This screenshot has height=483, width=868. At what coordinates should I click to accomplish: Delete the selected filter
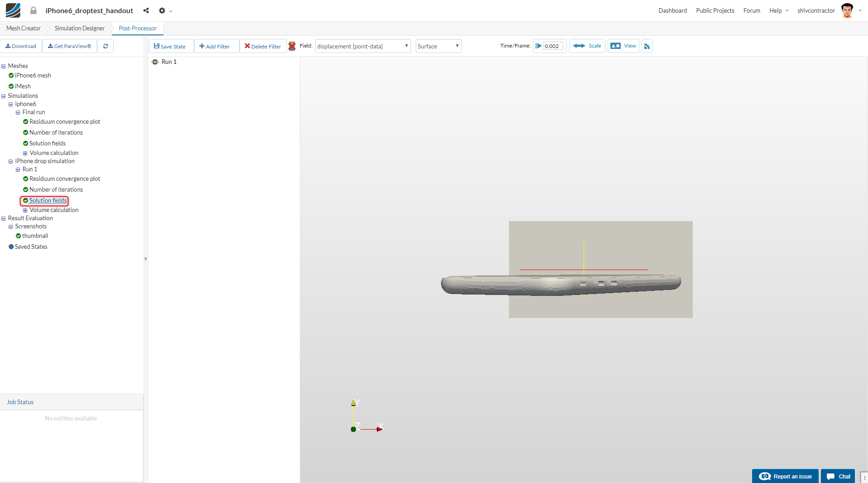pos(263,46)
